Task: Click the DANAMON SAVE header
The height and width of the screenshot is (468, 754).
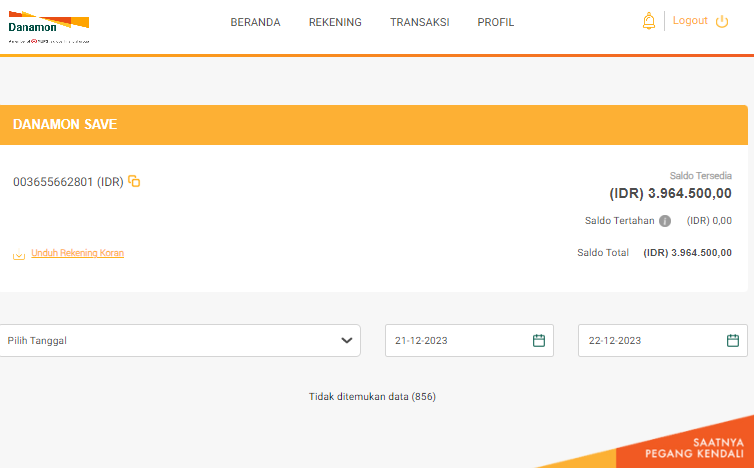Action: pos(374,125)
